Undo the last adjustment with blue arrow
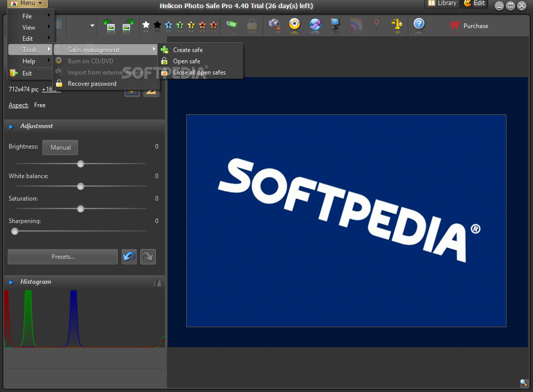The height and width of the screenshot is (392, 533). (129, 257)
